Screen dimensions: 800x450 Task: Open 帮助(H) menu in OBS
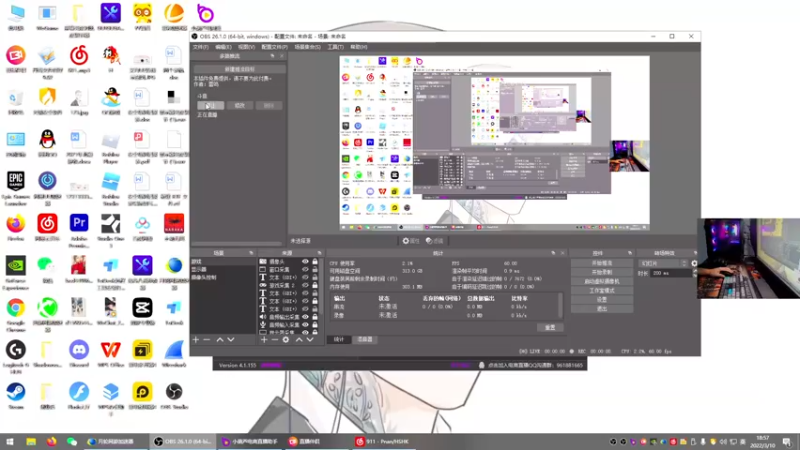tap(359, 47)
